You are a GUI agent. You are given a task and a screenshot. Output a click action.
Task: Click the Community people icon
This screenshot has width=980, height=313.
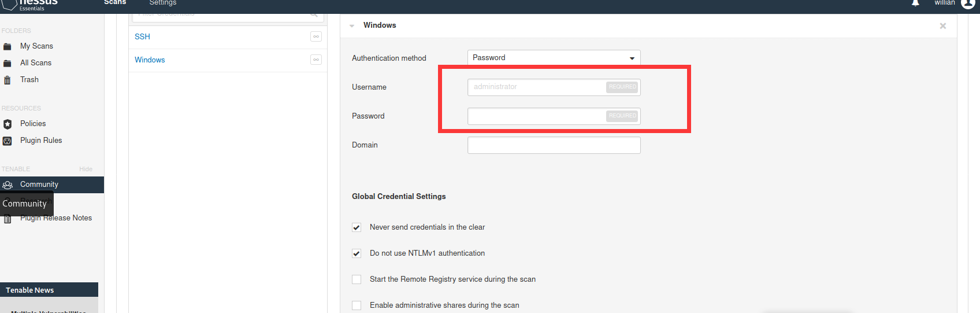pos(8,185)
